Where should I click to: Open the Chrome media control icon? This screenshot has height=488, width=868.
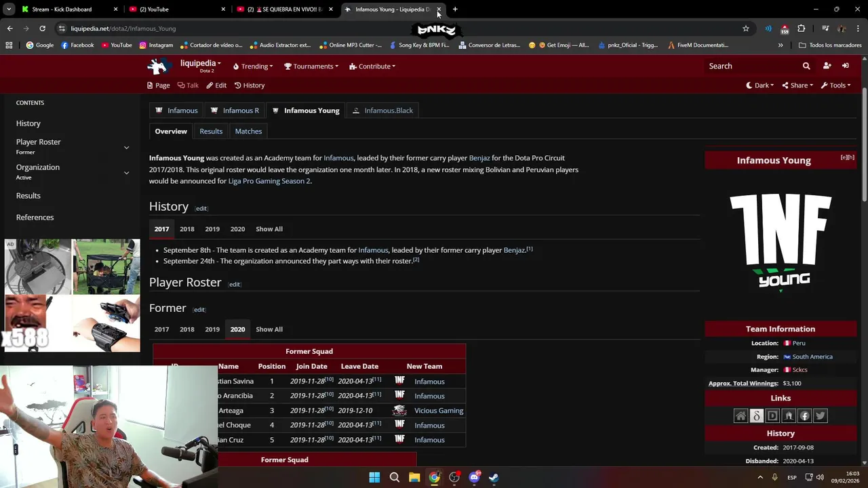(825, 28)
